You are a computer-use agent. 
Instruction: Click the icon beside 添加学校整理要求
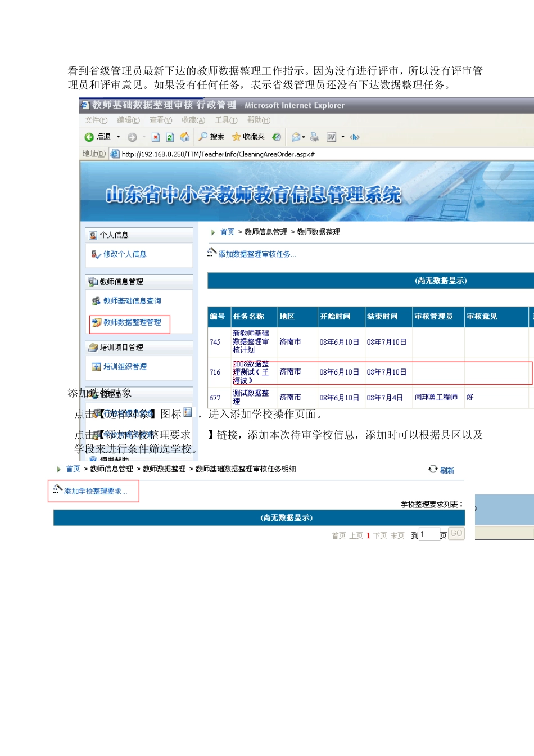[x=57, y=489]
